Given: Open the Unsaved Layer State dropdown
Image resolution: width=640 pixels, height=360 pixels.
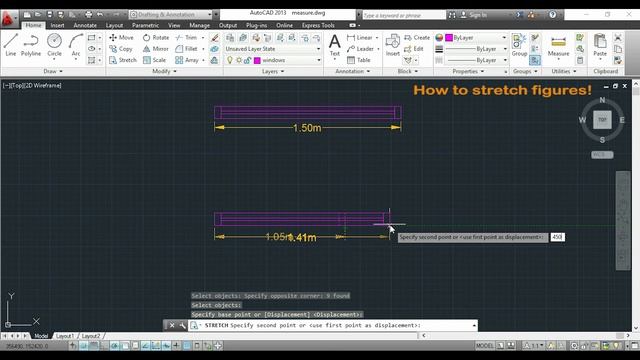Looking at the screenshot, I should tap(273, 49).
